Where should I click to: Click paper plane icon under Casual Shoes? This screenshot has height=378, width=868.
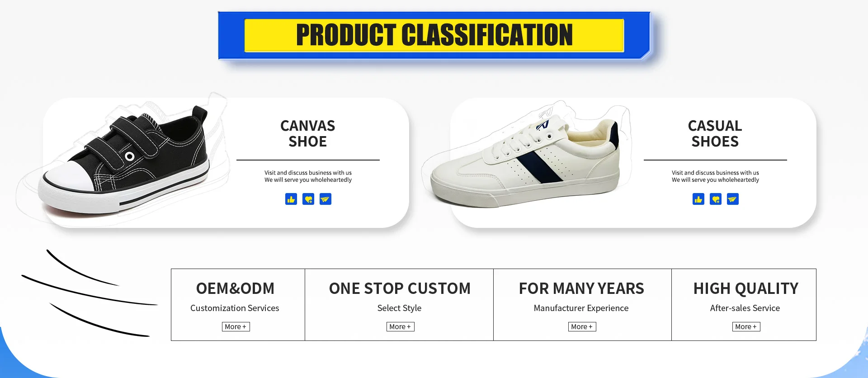tap(733, 199)
